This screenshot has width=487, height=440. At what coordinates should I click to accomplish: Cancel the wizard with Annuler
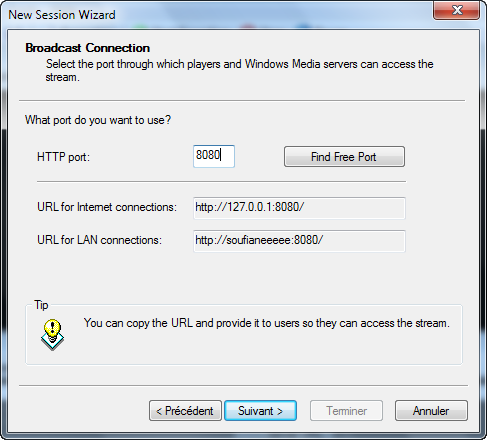point(431,411)
